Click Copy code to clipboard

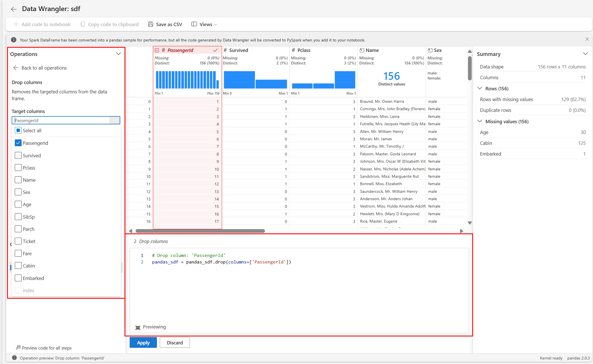110,24
